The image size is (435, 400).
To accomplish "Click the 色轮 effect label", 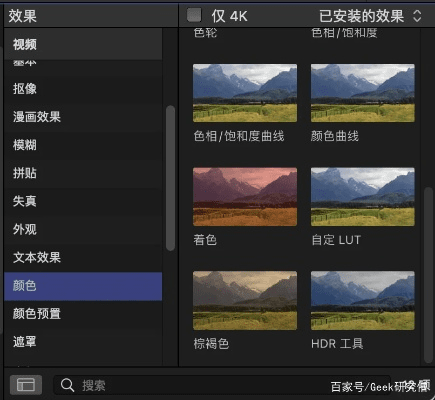I will click(x=205, y=33).
